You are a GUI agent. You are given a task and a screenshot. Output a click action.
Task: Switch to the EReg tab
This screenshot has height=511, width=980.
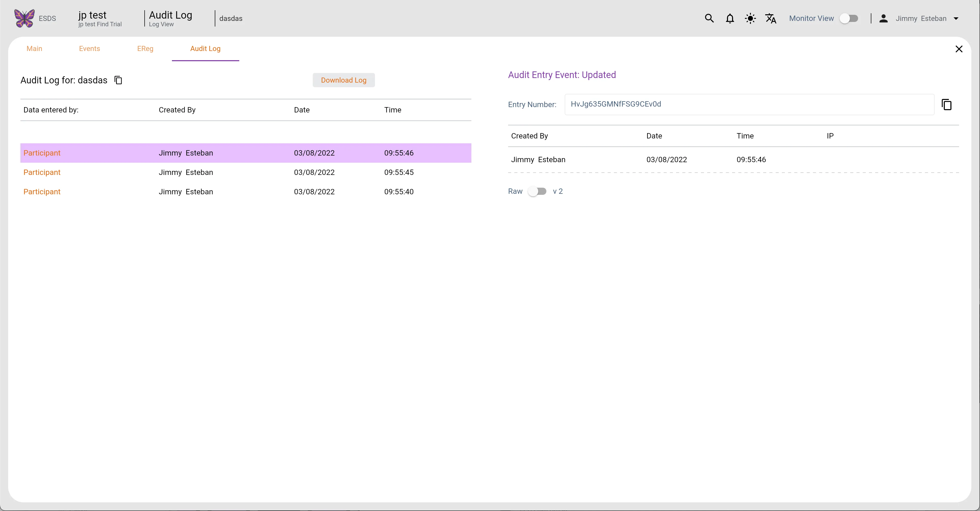click(x=145, y=49)
